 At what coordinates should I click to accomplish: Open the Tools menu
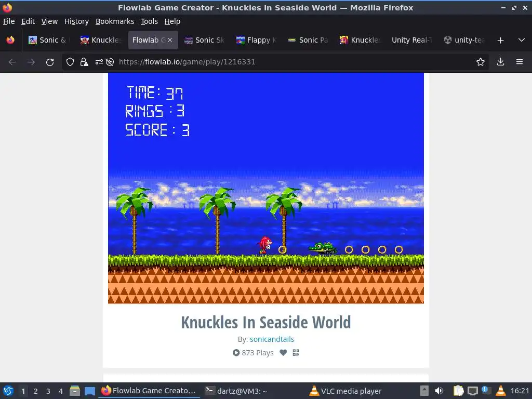coord(149,21)
